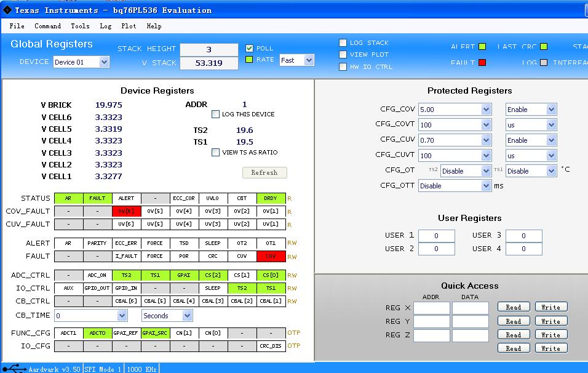Toggle the red COV bit in FAULT row
Screen dimensions: 588x373
click(x=271, y=256)
